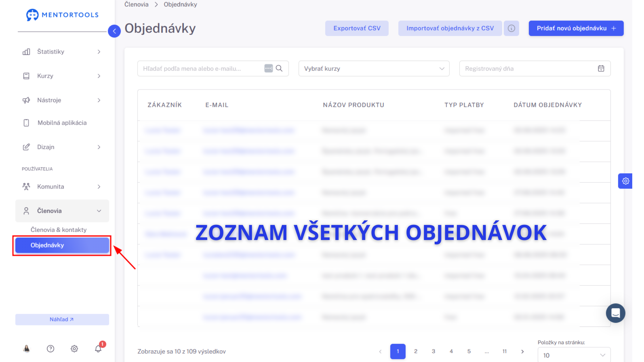Click the info icon beside import button
This screenshot has height=362, width=644.
tap(511, 28)
